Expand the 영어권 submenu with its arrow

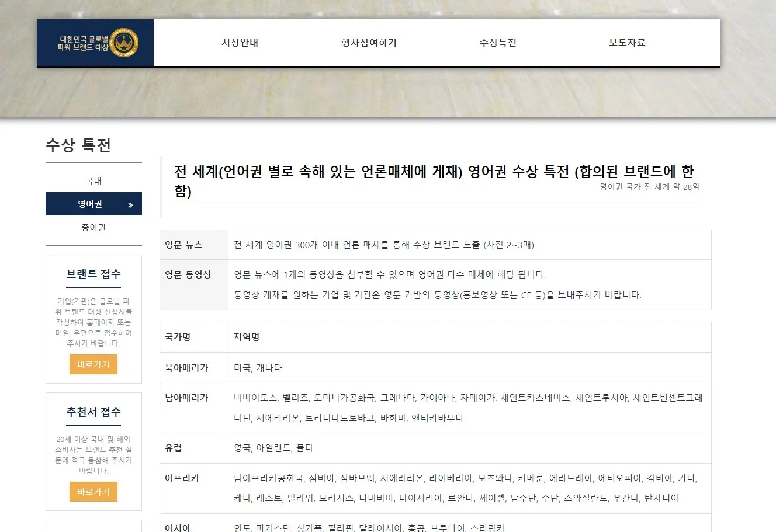pyautogui.click(x=131, y=204)
